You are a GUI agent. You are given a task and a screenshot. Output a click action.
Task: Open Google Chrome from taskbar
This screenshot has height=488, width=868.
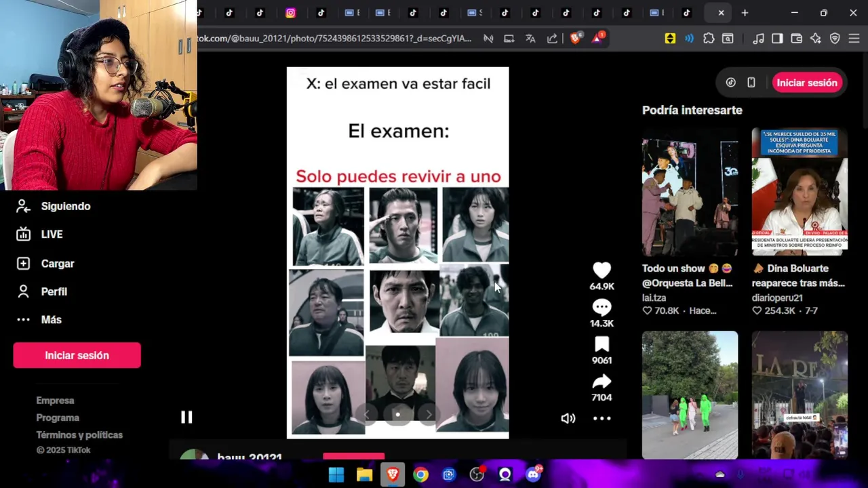(x=421, y=474)
